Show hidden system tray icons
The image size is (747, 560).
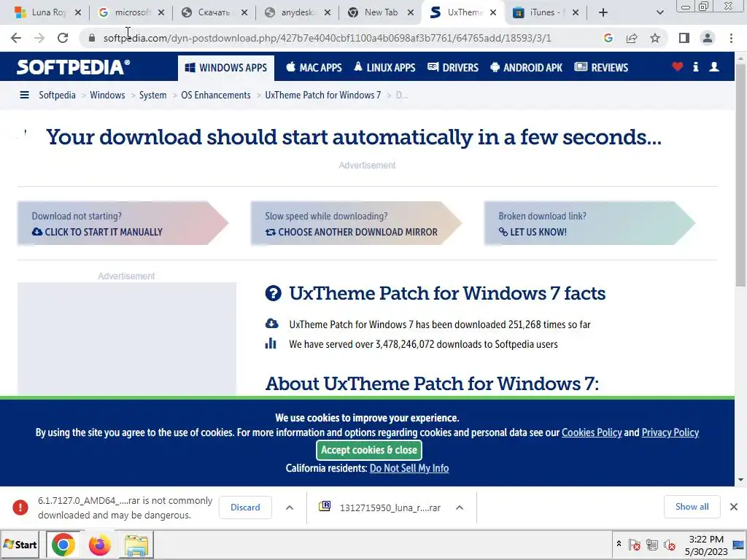point(619,544)
